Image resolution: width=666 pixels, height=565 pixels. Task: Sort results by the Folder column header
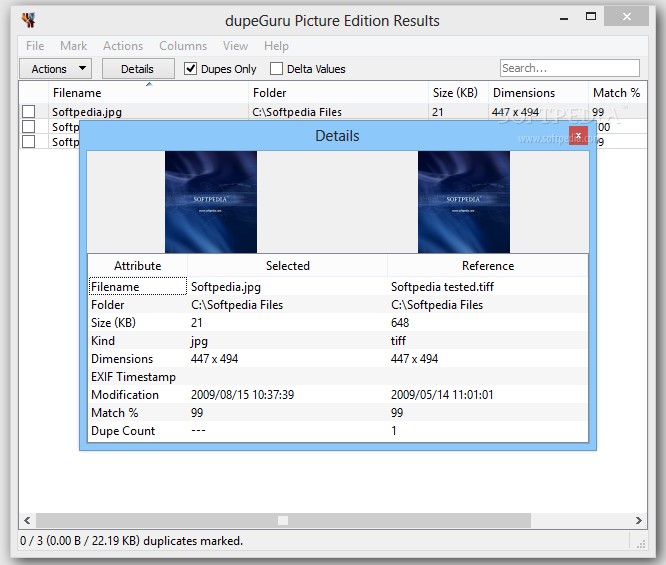pyautogui.click(x=338, y=93)
